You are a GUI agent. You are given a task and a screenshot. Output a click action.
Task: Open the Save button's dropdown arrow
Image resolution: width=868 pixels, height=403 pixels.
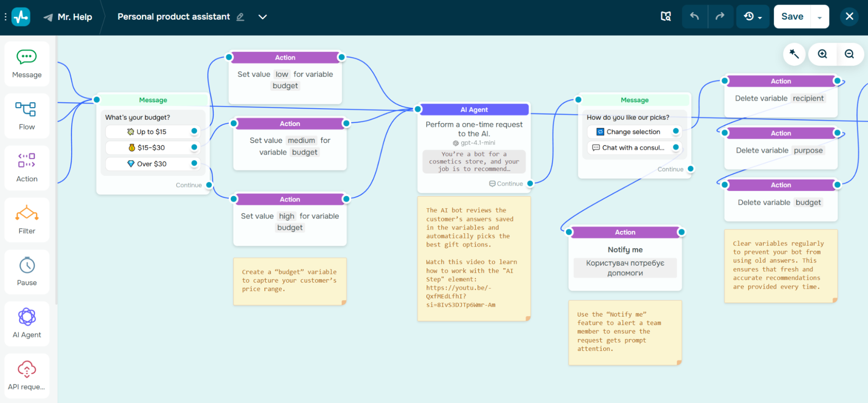(819, 16)
